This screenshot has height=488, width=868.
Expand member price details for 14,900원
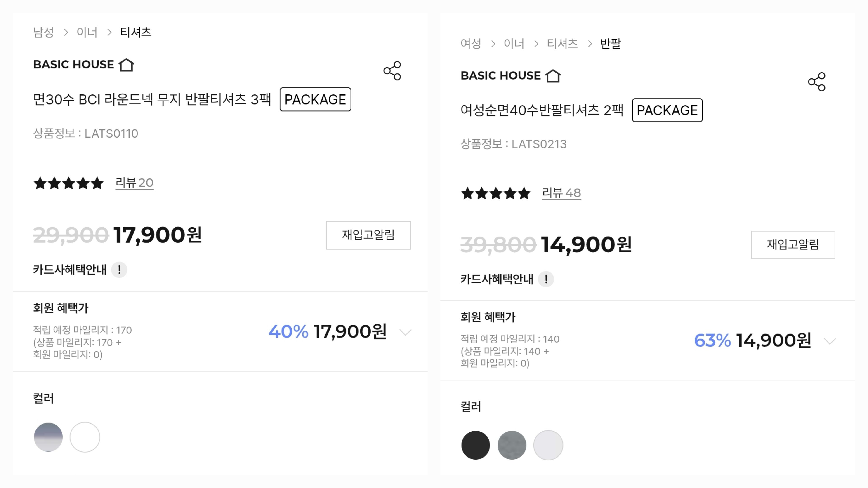click(830, 341)
